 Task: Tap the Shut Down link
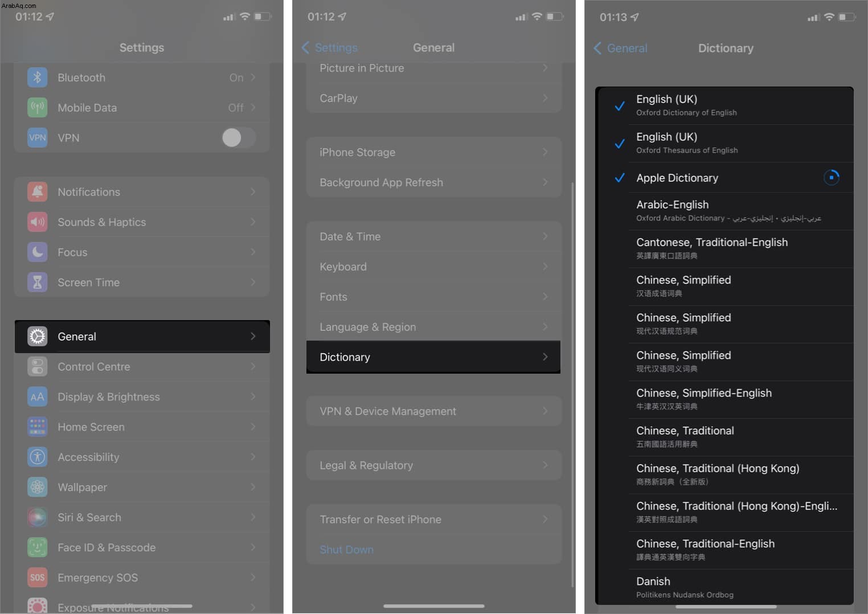click(346, 550)
